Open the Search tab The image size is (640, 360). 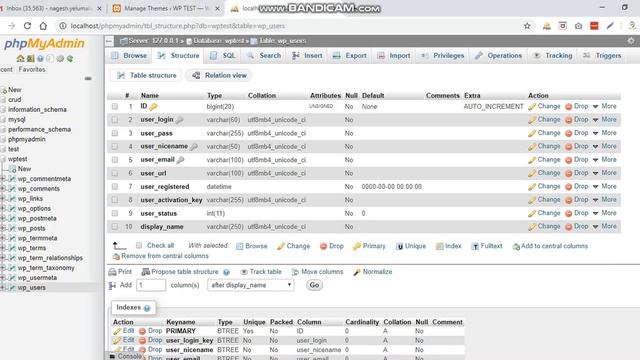tap(264, 56)
